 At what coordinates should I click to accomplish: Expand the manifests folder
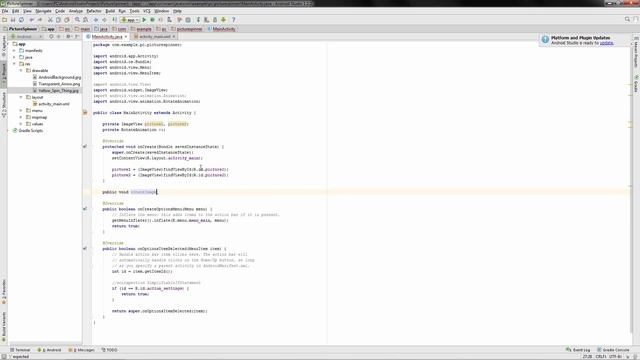[x=14, y=51]
